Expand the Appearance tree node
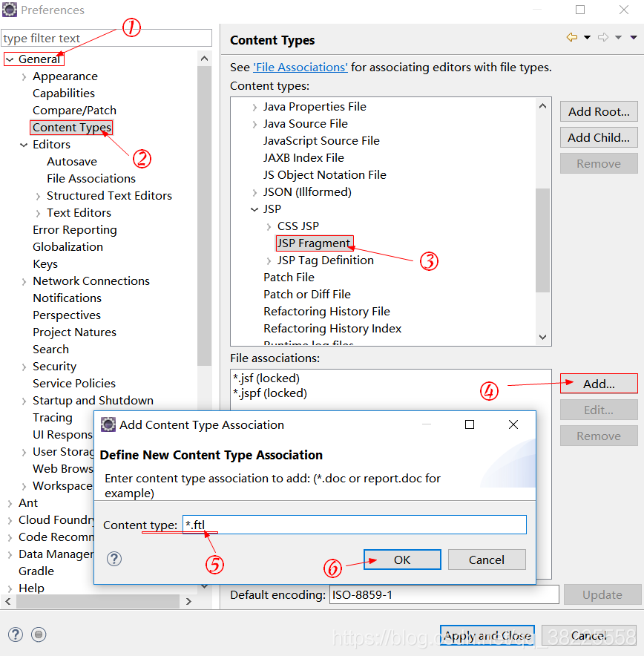The height and width of the screenshot is (656, 644). pos(24,76)
